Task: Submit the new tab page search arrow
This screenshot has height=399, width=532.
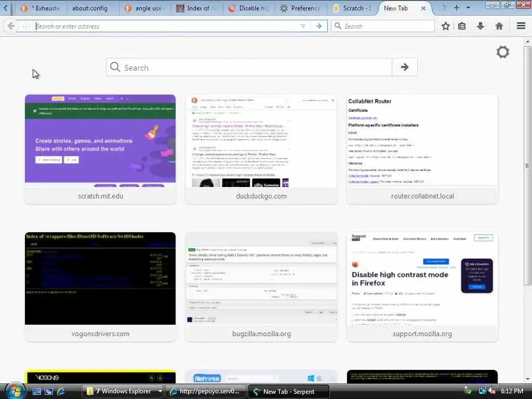Action: tap(404, 67)
